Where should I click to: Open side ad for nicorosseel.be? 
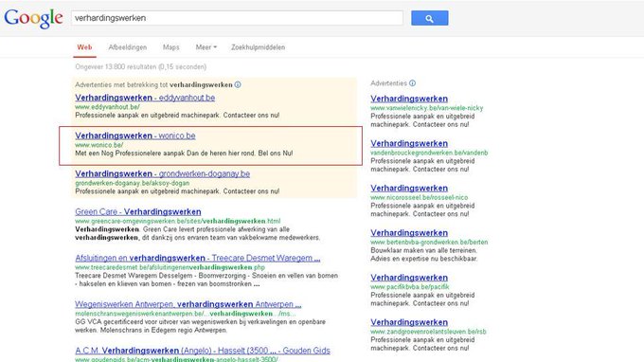coord(409,189)
